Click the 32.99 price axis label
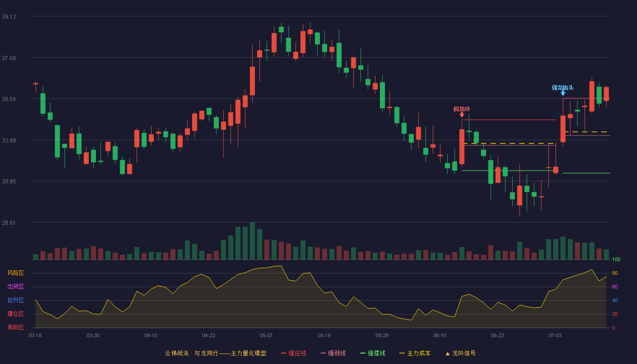637x364 pixels. click(x=9, y=140)
